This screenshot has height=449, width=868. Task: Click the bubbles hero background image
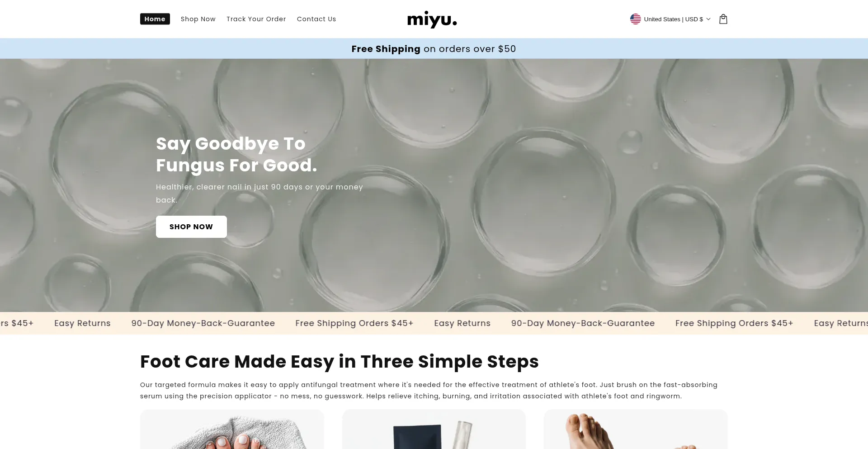click(542, 181)
